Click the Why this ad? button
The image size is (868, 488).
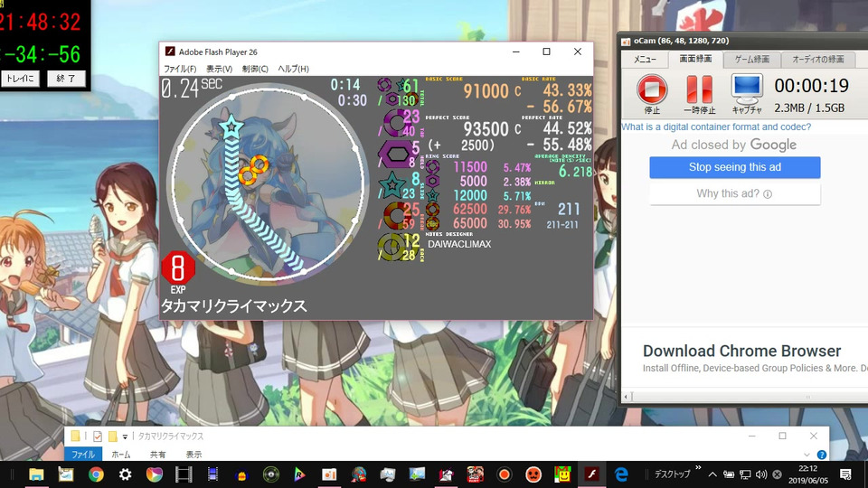(734, 193)
